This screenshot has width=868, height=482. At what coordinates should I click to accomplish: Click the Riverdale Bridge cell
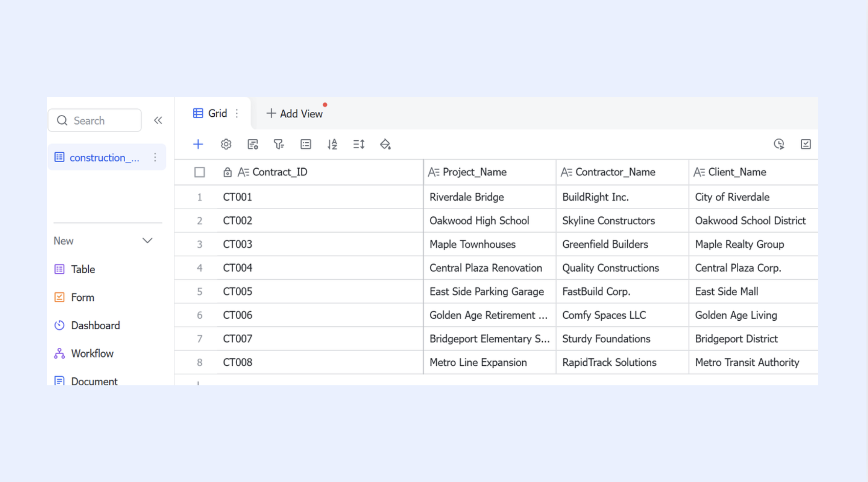tap(489, 197)
